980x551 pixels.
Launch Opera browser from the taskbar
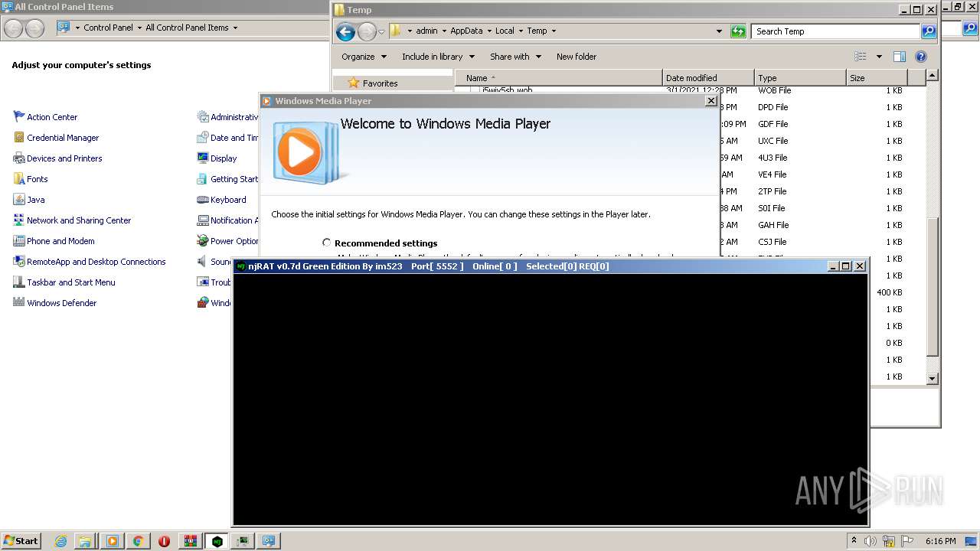click(x=164, y=541)
